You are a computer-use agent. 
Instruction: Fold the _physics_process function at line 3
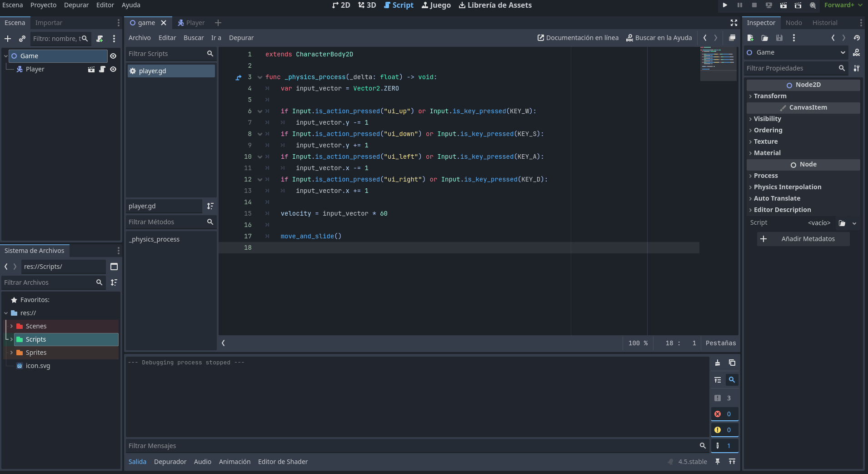[x=260, y=77]
